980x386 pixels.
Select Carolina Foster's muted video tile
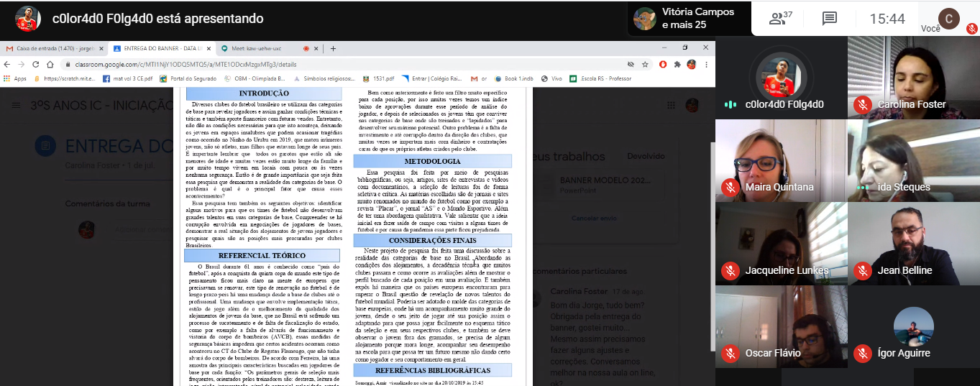pos(913,78)
